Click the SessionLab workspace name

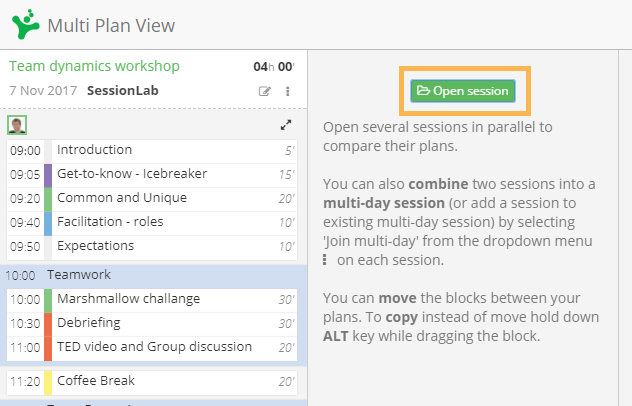pyautogui.click(x=123, y=91)
